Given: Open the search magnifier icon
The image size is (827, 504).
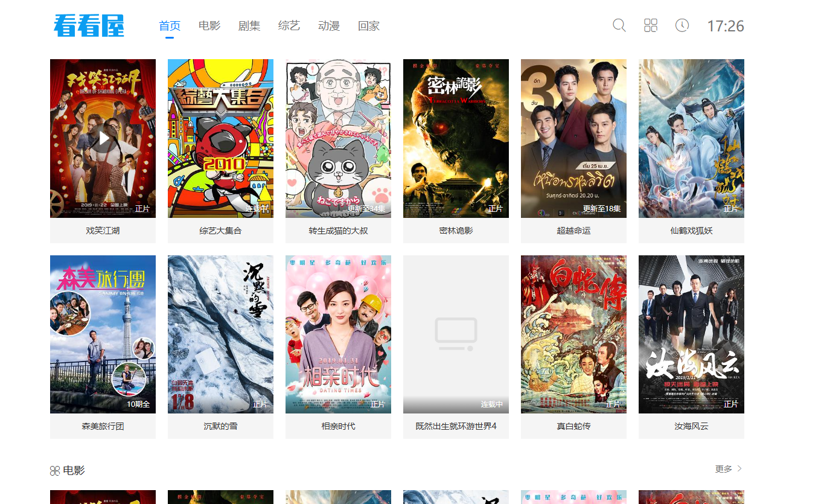Looking at the screenshot, I should tap(619, 25).
